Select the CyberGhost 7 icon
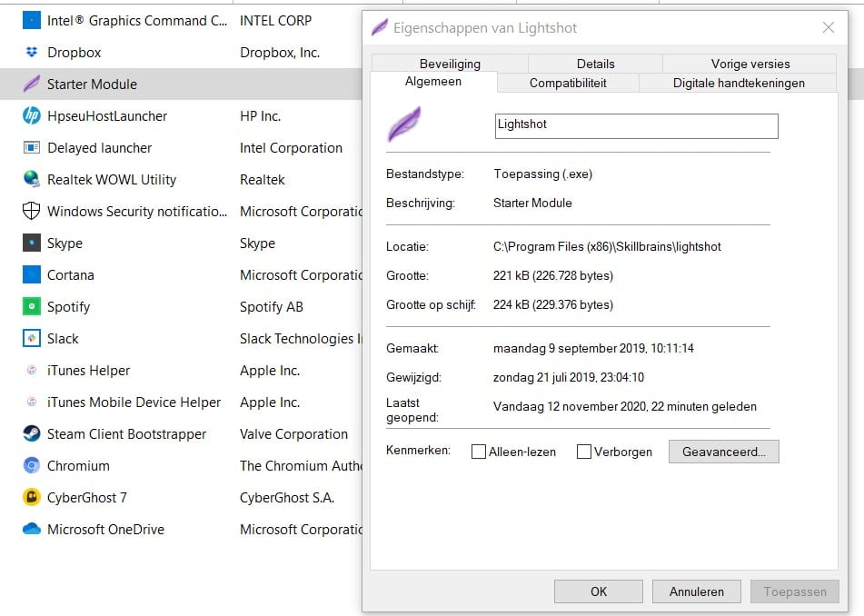Viewport: 864px width, 616px height. [x=32, y=498]
